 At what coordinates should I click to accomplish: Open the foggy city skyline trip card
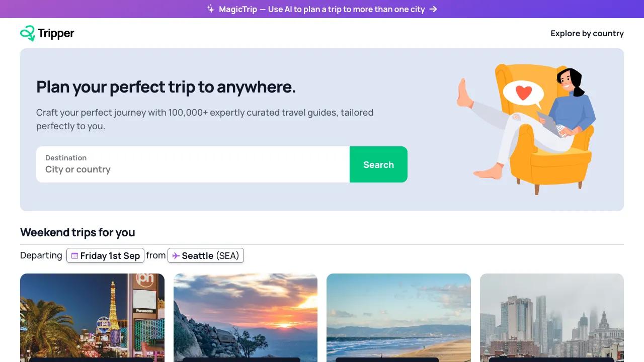pos(552,317)
